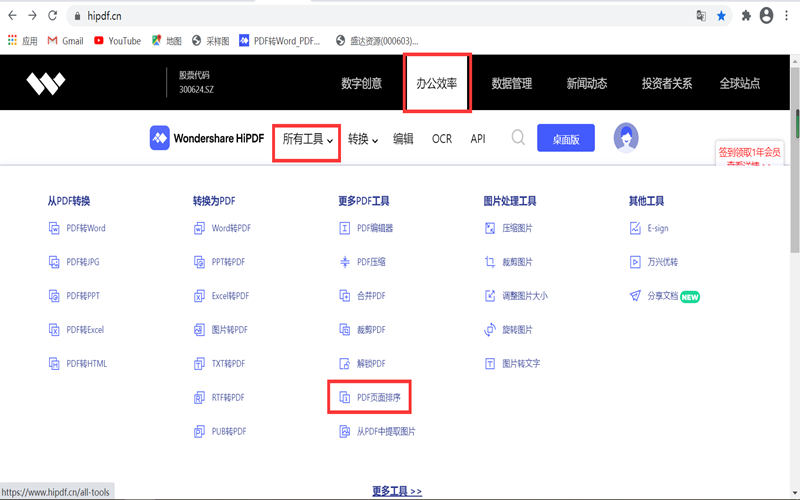Bookmark page with the star icon
This screenshot has width=800, height=500.
[721, 16]
